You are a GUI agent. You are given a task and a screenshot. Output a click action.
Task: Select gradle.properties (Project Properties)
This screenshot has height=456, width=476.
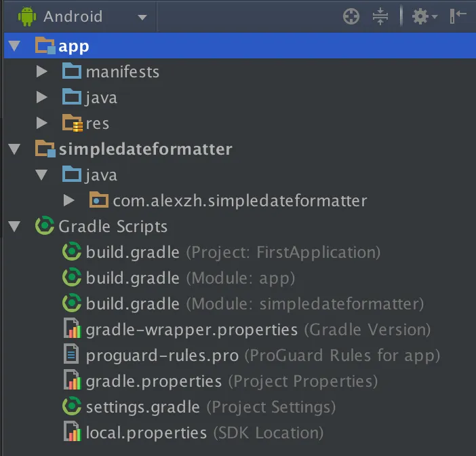coord(232,382)
